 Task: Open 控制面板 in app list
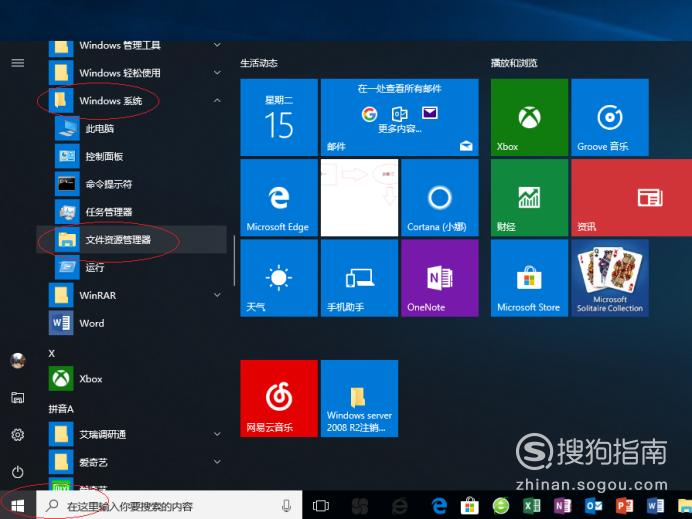132,156
